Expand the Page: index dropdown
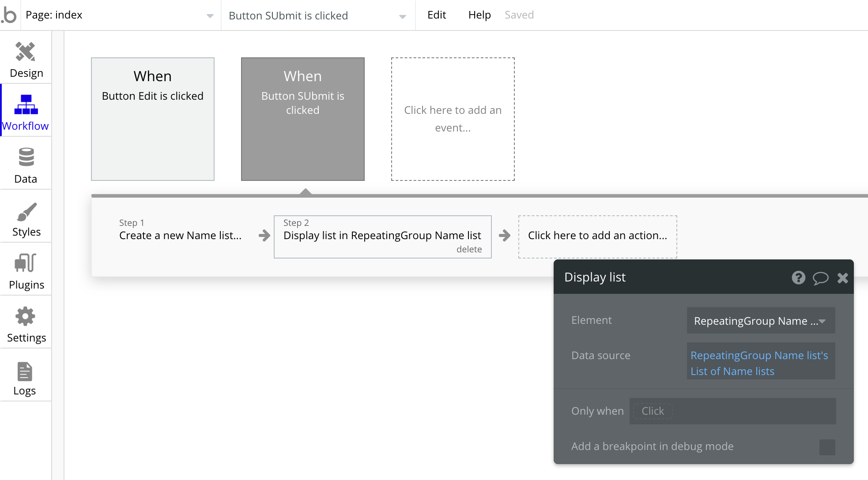The image size is (868, 480). click(119, 15)
